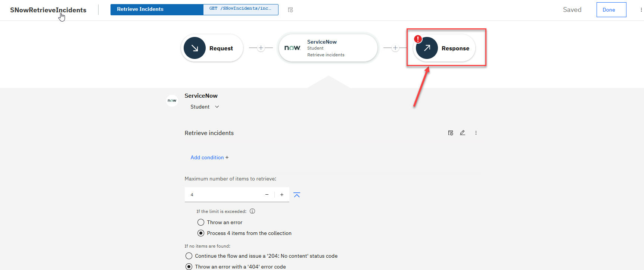Click the 'If no items are found' label

pyautogui.click(x=207, y=246)
